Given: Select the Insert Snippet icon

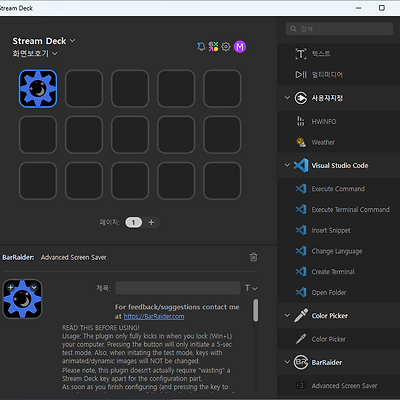Looking at the screenshot, I should click(301, 230).
